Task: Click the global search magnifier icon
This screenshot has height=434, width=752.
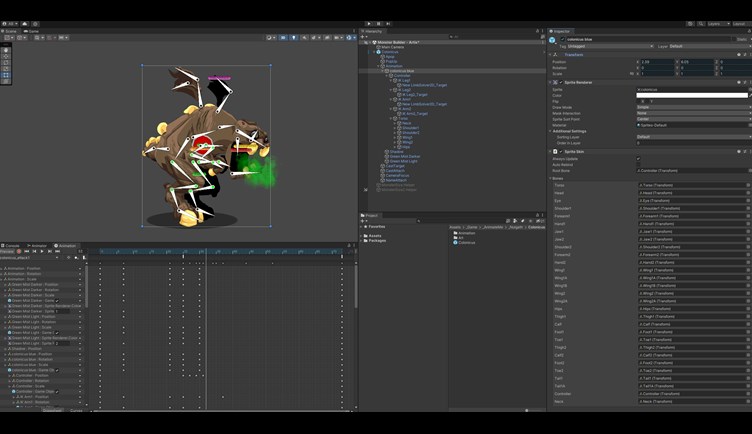Action: point(701,23)
